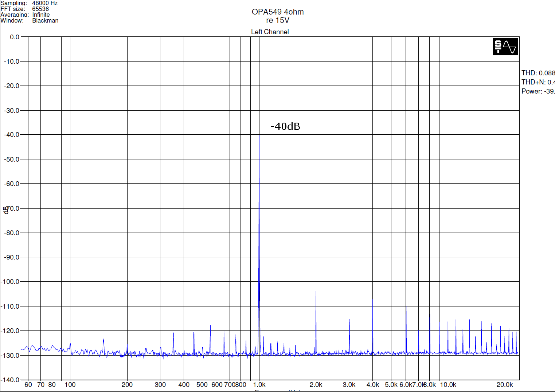Click the '-140.0' bottom y-axis label

[10, 380]
